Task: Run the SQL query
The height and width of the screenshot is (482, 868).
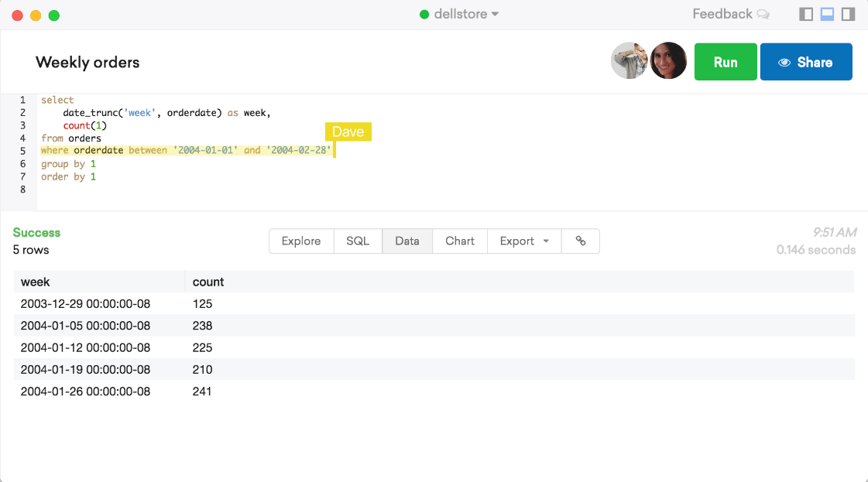Action: tap(726, 62)
